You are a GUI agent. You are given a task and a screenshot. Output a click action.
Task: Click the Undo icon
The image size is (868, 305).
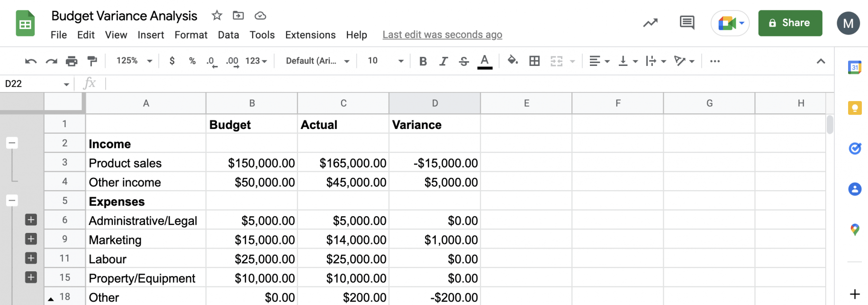pos(31,61)
